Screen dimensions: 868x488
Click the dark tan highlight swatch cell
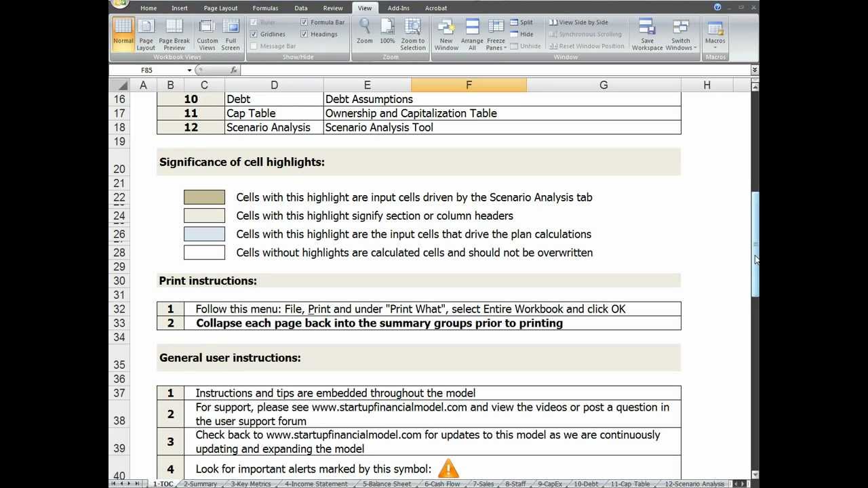pyautogui.click(x=204, y=197)
